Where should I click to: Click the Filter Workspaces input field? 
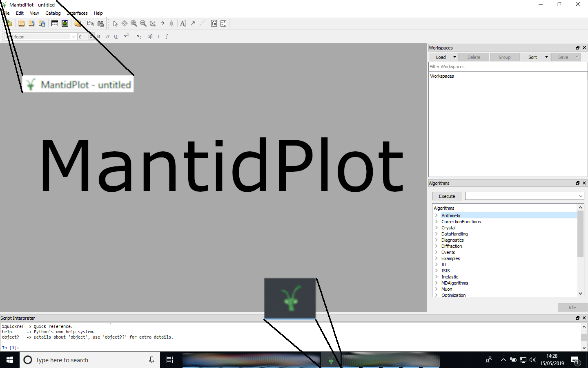[508, 67]
